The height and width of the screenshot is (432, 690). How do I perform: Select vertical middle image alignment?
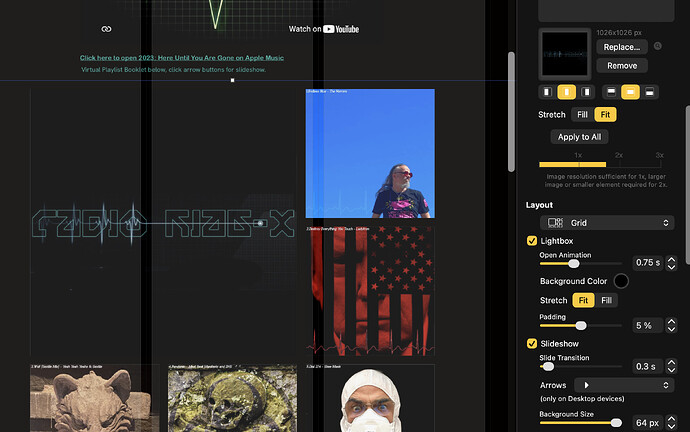[630, 92]
